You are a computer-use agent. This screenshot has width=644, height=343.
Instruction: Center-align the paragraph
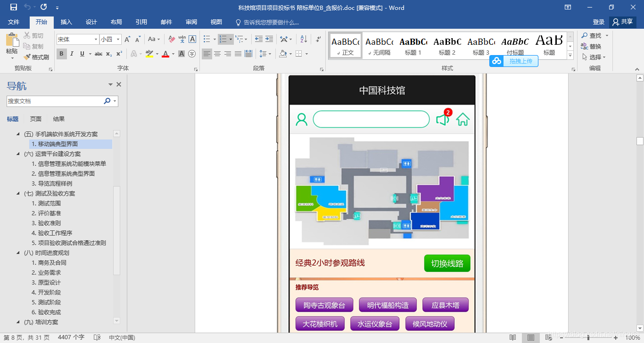point(217,54)
